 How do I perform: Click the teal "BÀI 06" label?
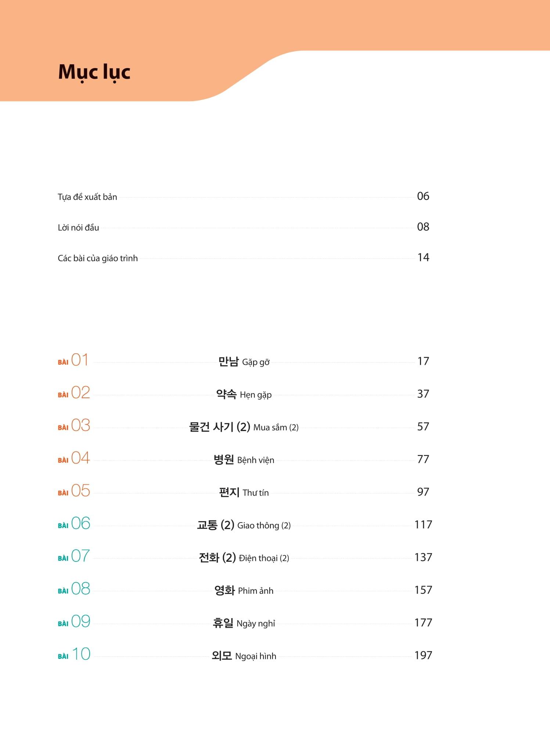pyautogui.click(x=74, y=524)
